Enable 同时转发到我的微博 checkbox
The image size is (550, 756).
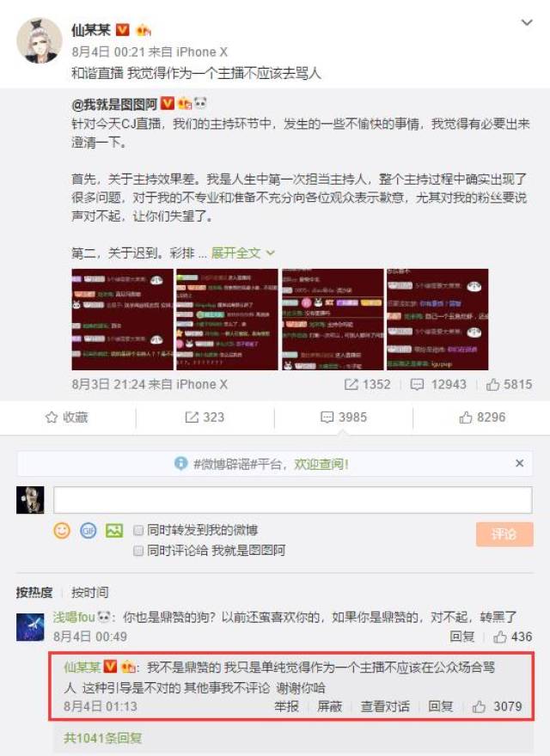(x=138, y=530)
